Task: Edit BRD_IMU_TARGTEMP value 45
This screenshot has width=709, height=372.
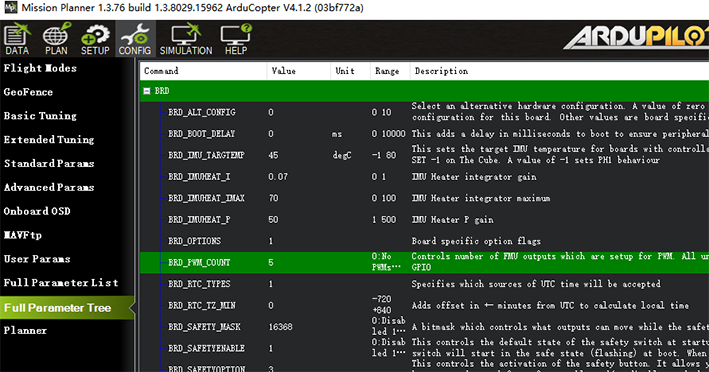Action: click(x=273, y=155)
